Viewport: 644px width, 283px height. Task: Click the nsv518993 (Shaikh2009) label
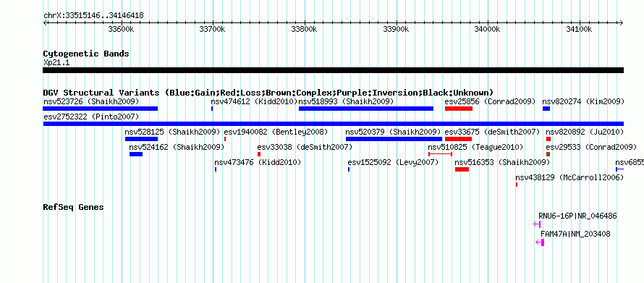[x=346, y=101]
